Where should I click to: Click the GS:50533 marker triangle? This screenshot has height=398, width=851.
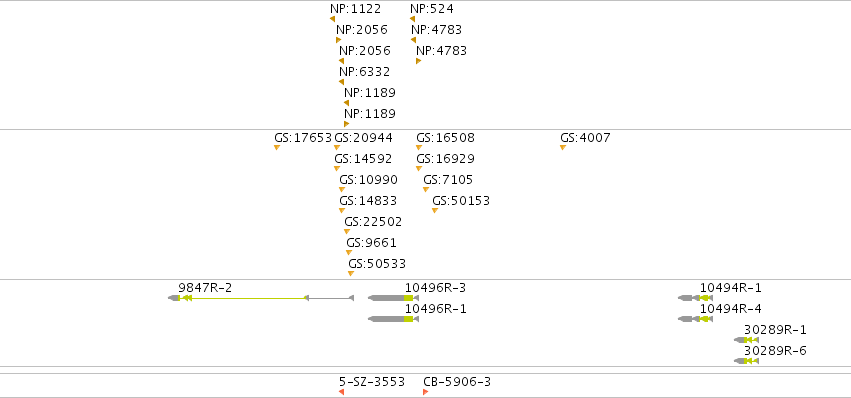(351, 274)
